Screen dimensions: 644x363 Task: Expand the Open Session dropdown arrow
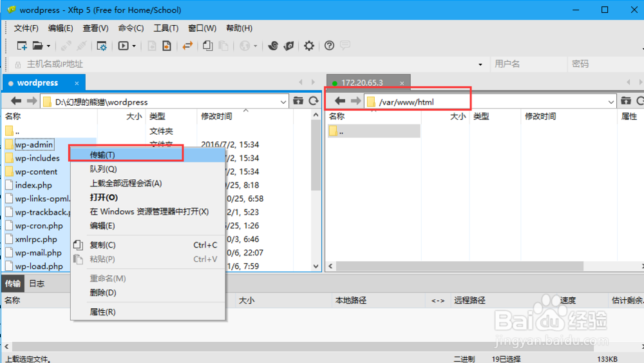click(48, 46)
